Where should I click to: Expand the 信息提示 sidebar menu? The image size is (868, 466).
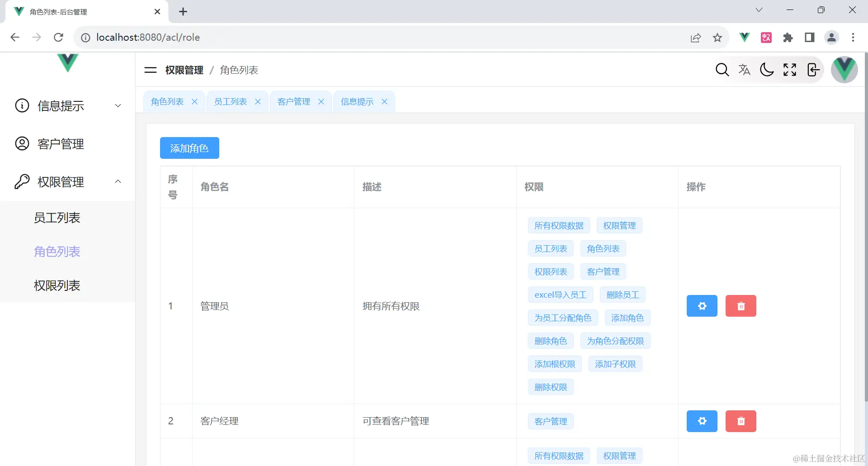click(x=118, y=105)
